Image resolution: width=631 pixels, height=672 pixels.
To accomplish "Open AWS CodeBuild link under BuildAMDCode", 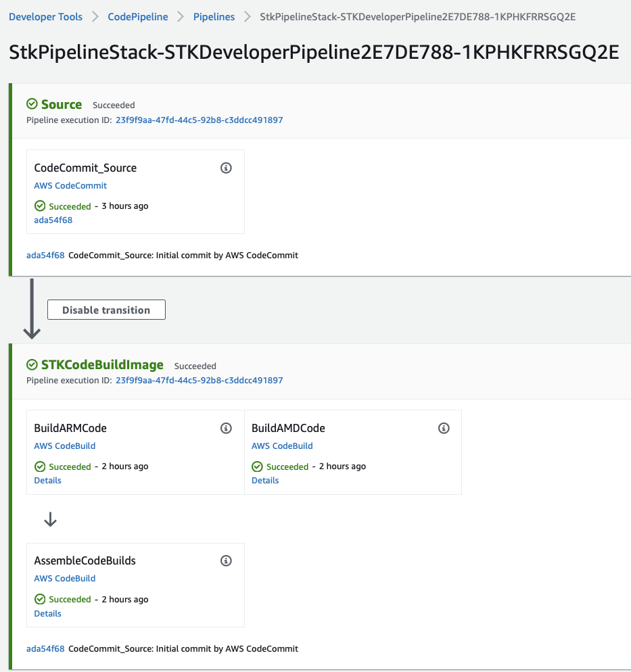I will point(282,446).
